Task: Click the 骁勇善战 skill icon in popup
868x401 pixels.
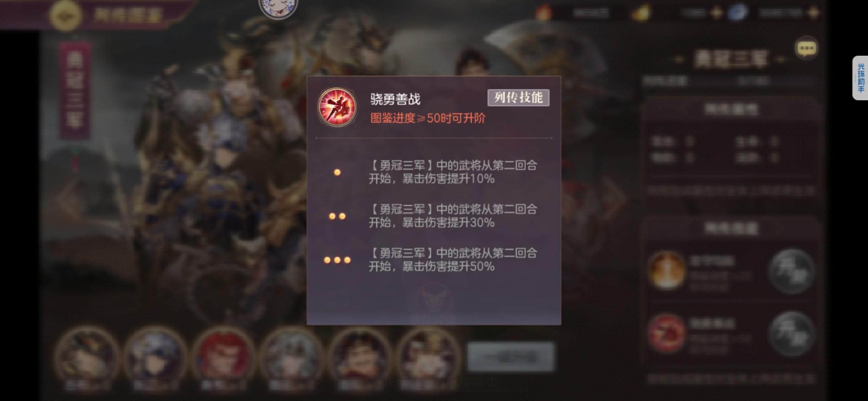Action: [337, 107]
